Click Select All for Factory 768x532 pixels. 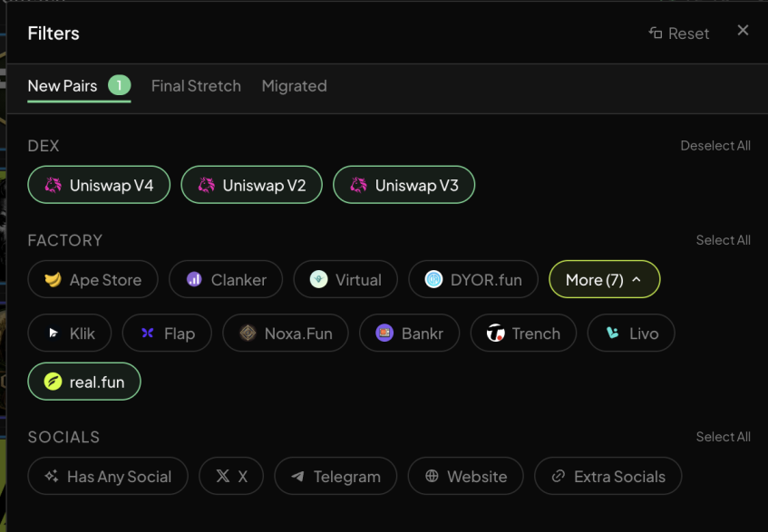723,240
